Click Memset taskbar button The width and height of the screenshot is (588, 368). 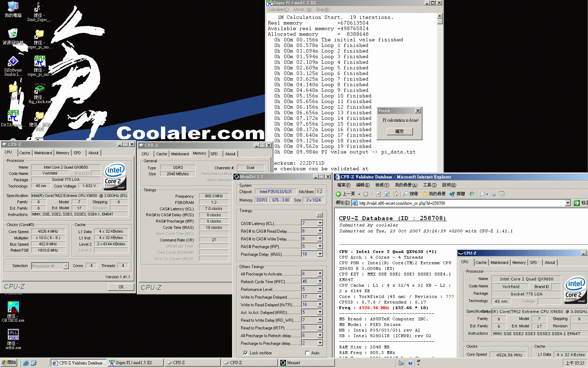coord(306,363)
